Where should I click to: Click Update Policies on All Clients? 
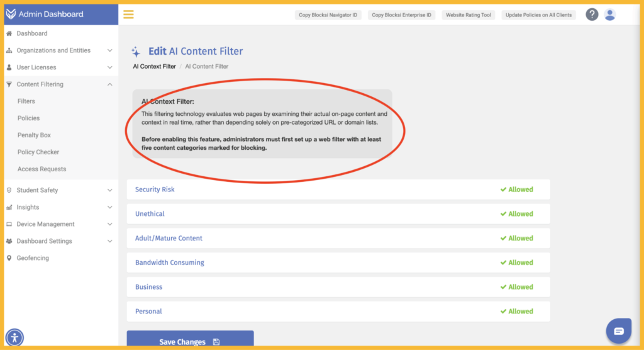(538, 15)
